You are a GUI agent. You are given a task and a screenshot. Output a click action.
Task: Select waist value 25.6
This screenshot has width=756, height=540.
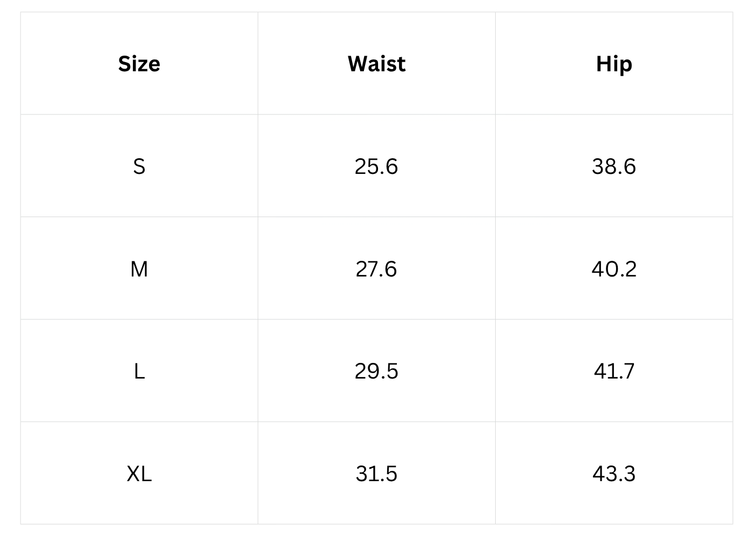tap(376, 166)
